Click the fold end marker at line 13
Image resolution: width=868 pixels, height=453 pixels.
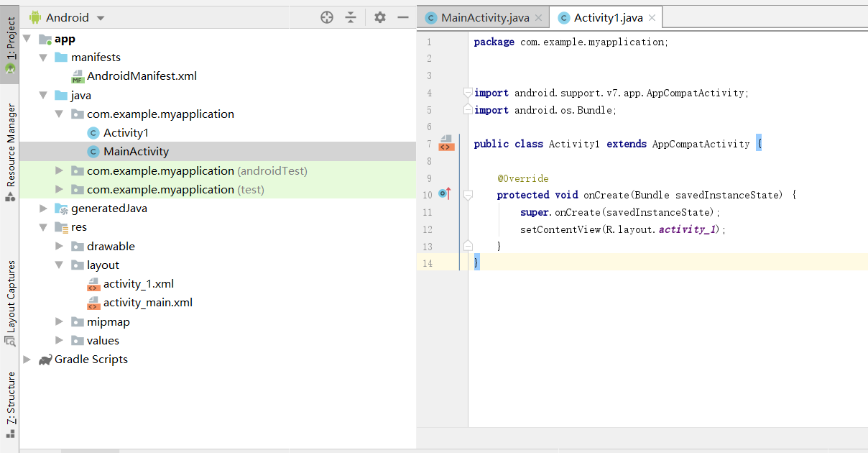tap(468, 246)
